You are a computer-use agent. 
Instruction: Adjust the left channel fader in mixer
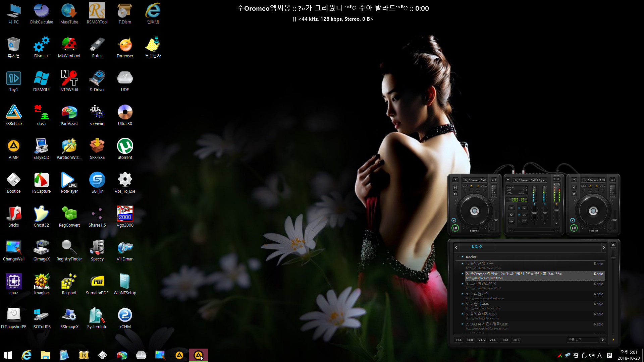coord(534,213)
